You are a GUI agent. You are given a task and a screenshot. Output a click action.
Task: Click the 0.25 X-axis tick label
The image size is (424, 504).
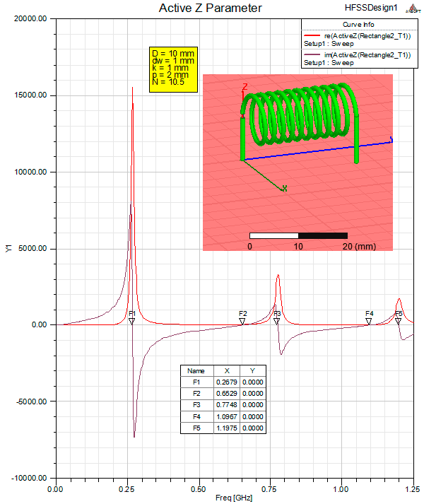126,489
